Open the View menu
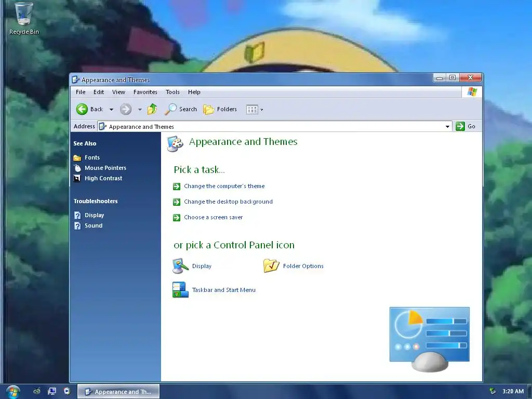 coord(119,92)
